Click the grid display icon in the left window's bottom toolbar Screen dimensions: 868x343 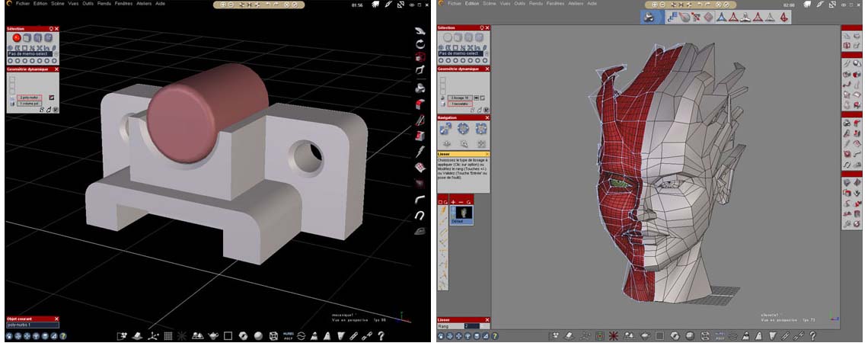(168, 335)
